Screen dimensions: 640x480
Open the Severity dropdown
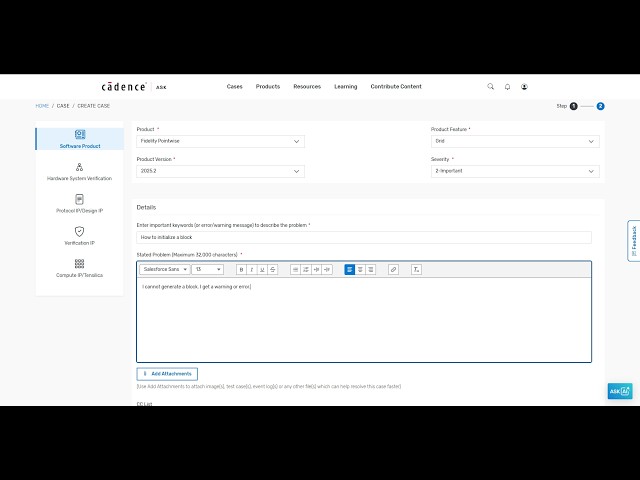(x=515, y=171)
